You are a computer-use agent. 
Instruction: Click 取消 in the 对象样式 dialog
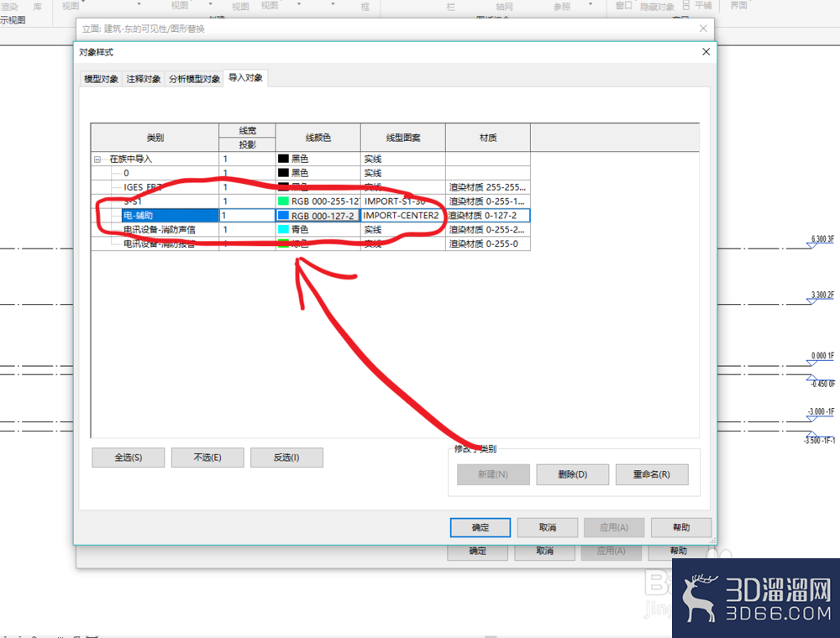pyautogui.click(x=548, y=527)
